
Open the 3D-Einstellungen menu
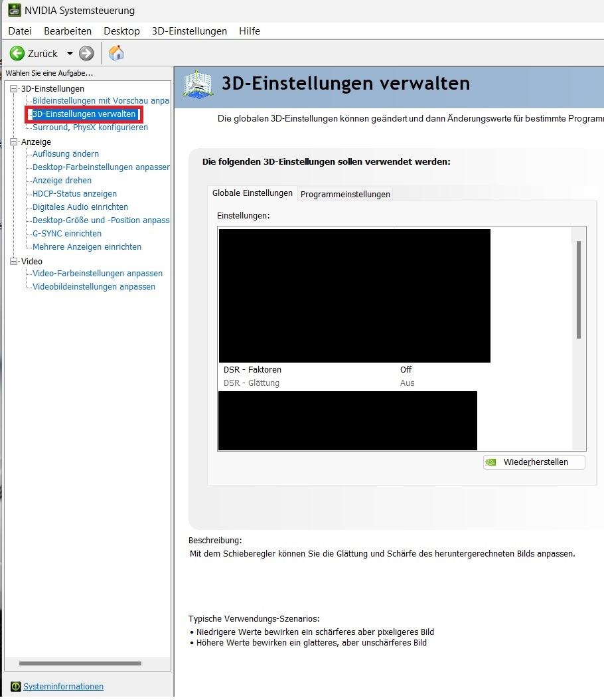[189, 31]
